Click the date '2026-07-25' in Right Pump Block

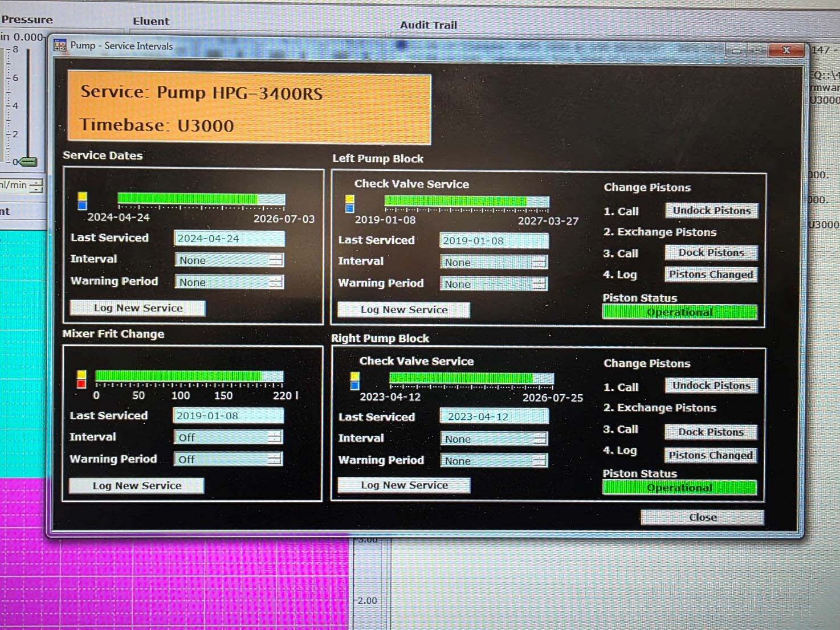pos(553,398)
